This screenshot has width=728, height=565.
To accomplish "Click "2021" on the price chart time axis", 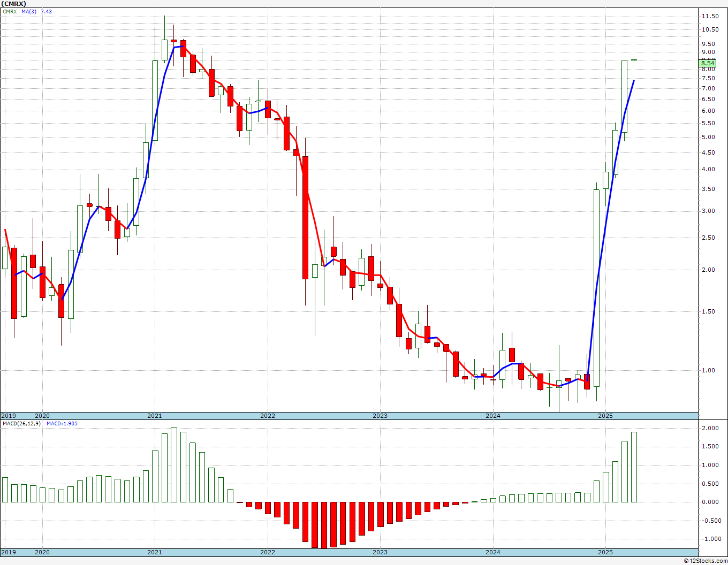I will (155, 416).
